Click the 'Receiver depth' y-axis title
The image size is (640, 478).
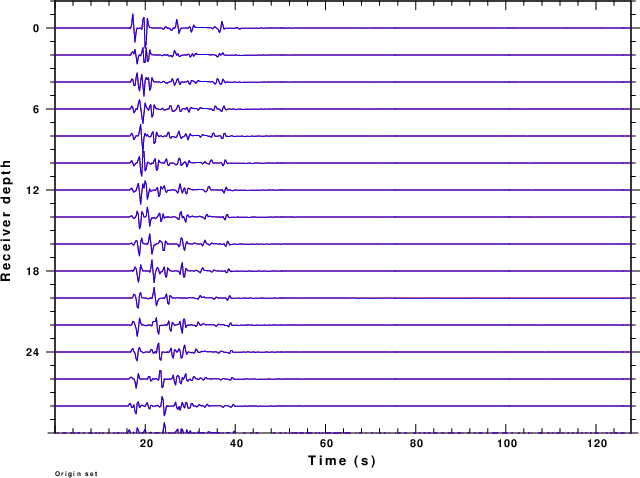coord(6,220)
